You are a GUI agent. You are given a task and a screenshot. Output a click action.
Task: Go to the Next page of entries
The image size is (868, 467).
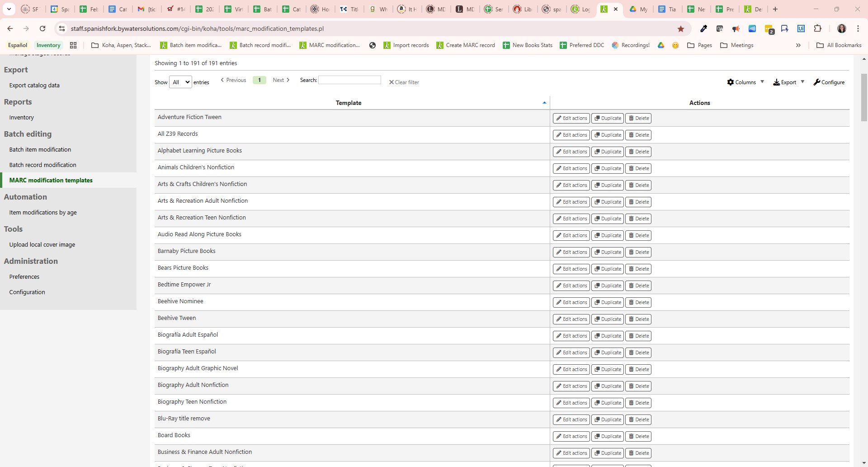click(281, 80)
